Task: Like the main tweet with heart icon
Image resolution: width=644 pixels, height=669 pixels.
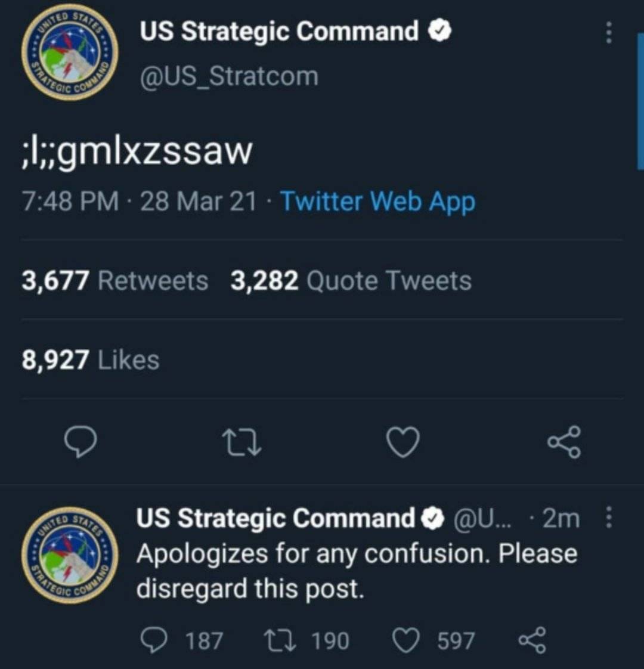Action: pos(403,442)
